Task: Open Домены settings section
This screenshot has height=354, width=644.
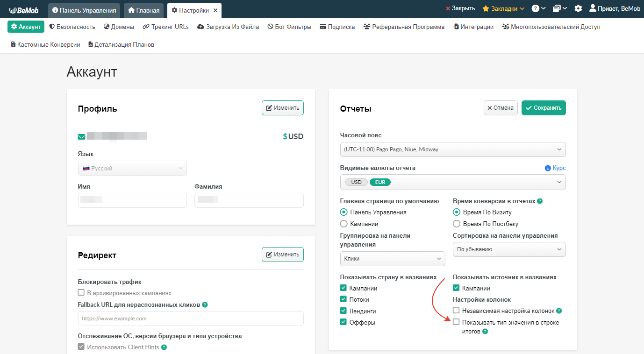Action: 119,27
